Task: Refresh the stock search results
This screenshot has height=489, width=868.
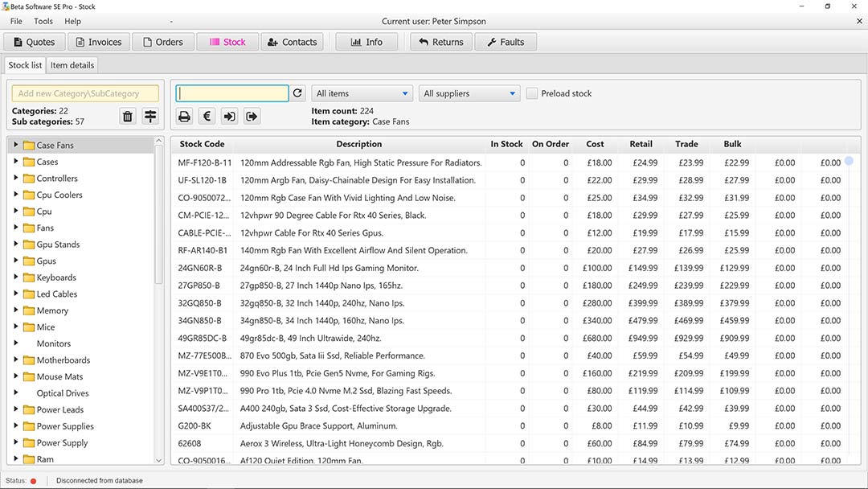Action: [x=297, y=93]
